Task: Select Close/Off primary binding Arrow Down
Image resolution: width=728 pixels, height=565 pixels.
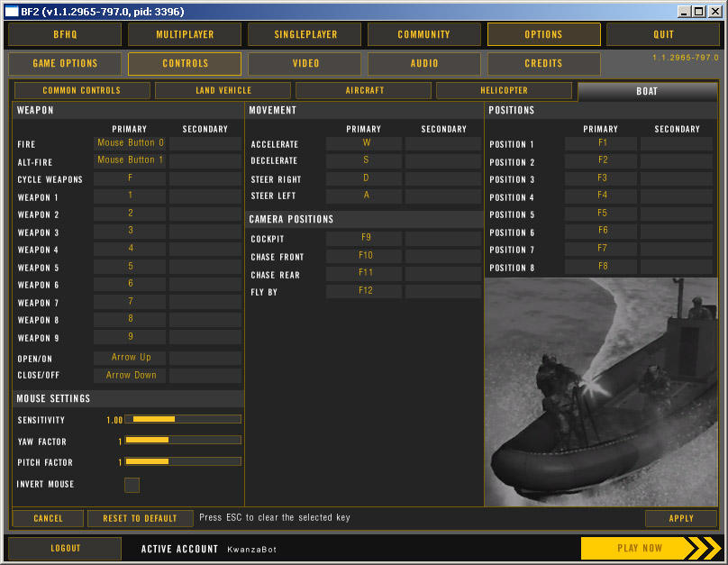Action: (x=130, y=376)
